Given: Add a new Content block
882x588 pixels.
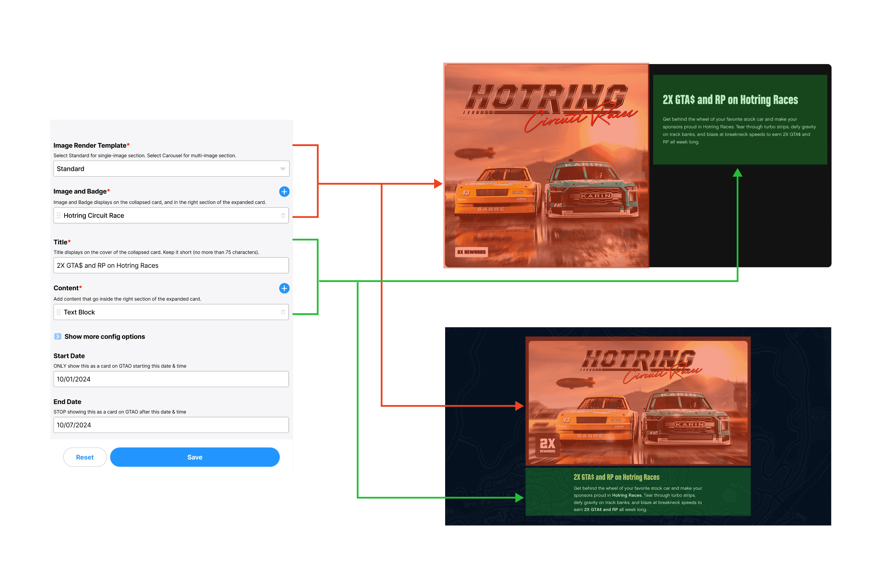Looking at the screenshot, I should pyautogui.click(x=284, y=288).
